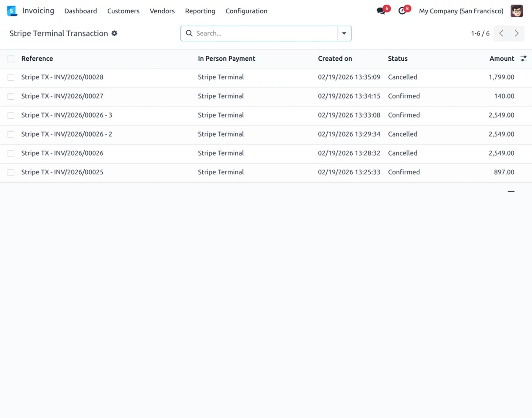Open record Stripe TX - INV/2026/00026 - 3

(66, 115)
